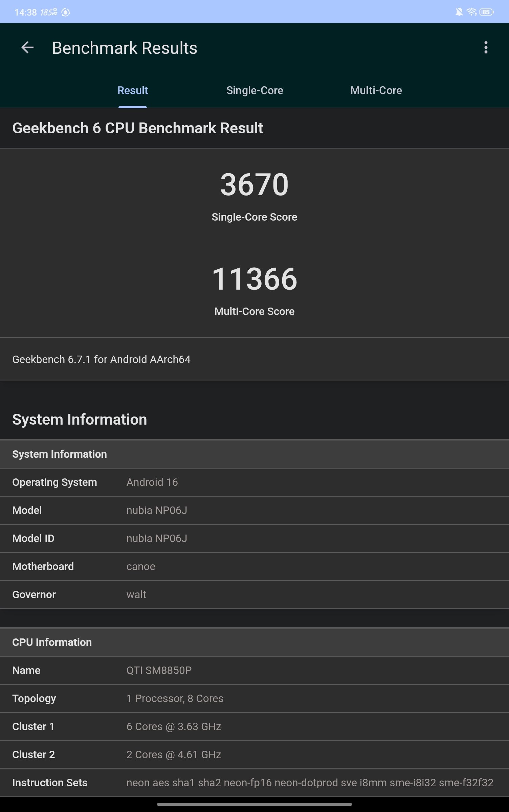Tap the 1 Processor, 8 Cores value
The image size is (509, 812).
click(x=175, y=698)
